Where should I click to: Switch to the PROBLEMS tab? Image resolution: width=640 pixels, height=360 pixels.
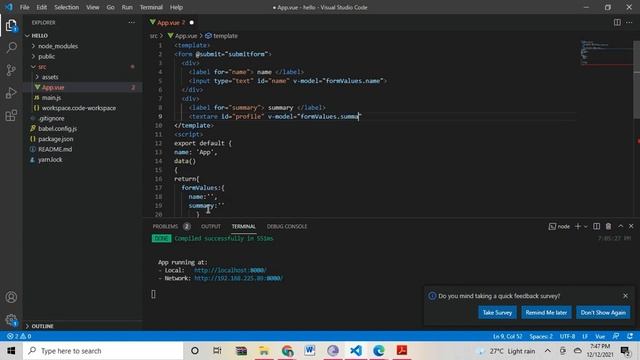tap(165, 226)
